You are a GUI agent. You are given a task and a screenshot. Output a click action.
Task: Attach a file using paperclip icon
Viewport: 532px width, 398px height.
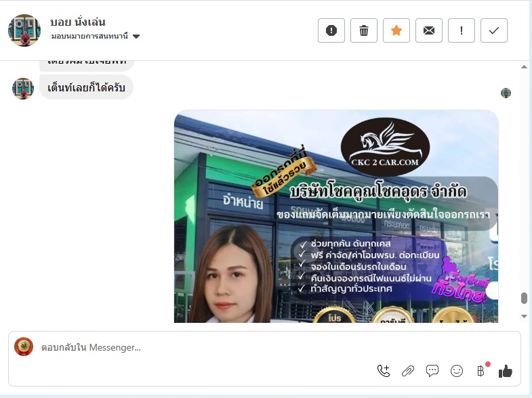[408, 371]
